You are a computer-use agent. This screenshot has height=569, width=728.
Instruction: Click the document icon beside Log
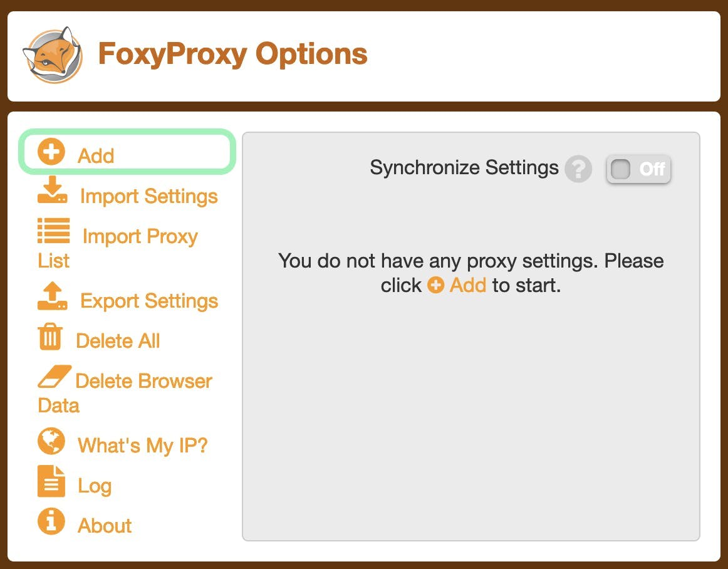pos(51,481)
